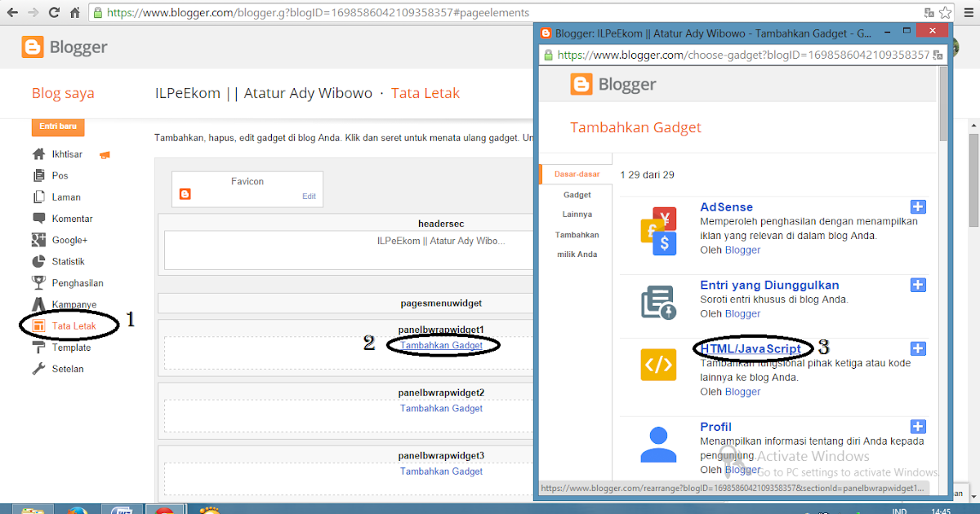Click the Kampanye icon in the sidebar
Screen dimensions: 980x514
click(38, 304)
